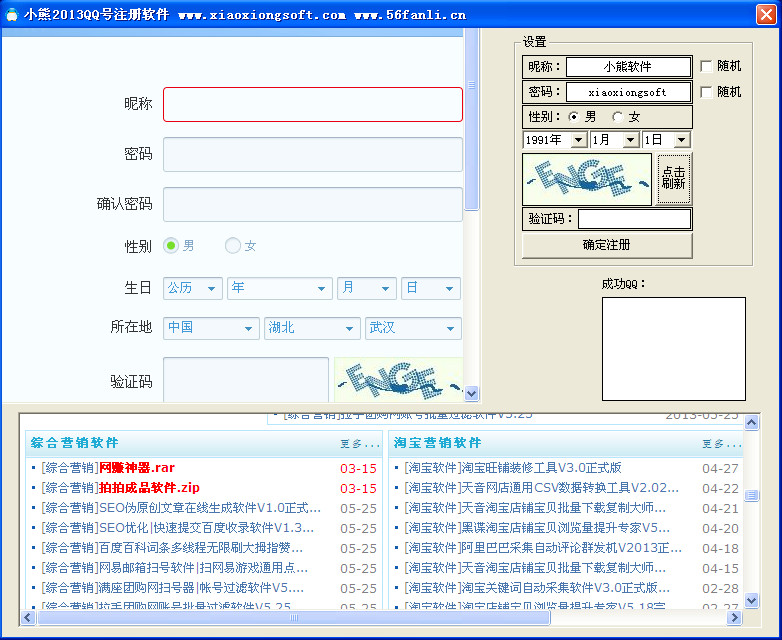This screenshot has width=782, height=640.
Task: Enable random password checkbox
Action: [x=706, y=92]
